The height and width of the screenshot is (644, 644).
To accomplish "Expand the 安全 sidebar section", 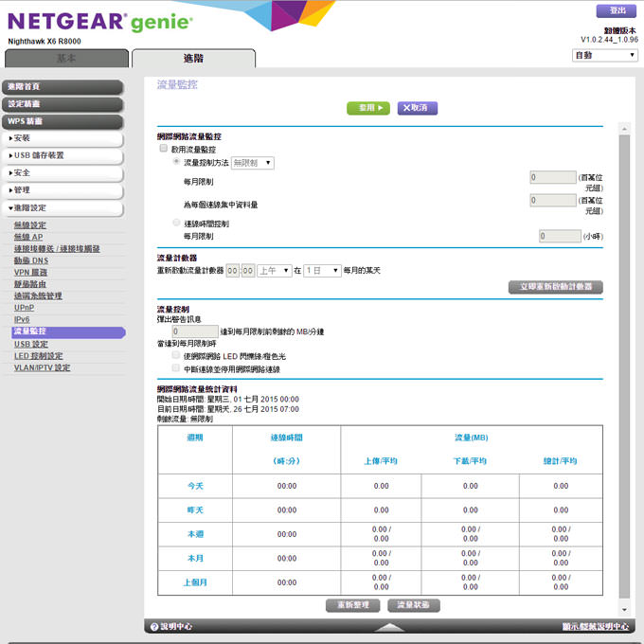I will coord(63,173).
